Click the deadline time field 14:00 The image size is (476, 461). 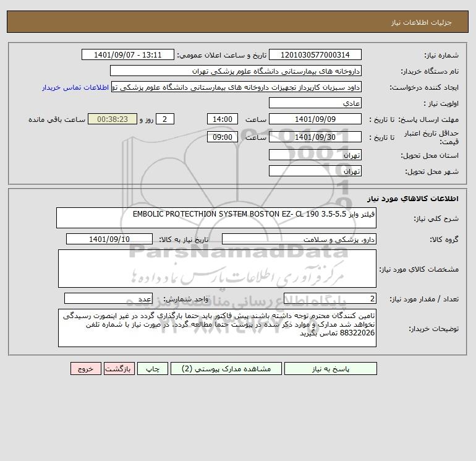tap(223, 119)
